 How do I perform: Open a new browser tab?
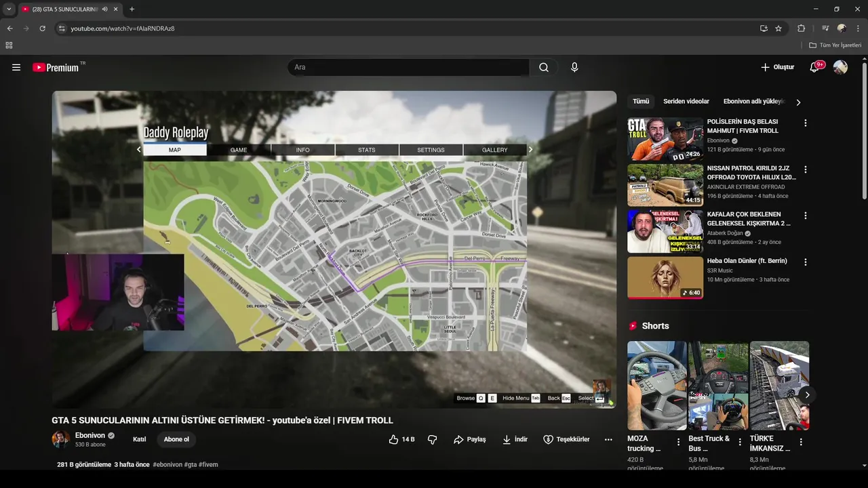click(x=132, y=9)
